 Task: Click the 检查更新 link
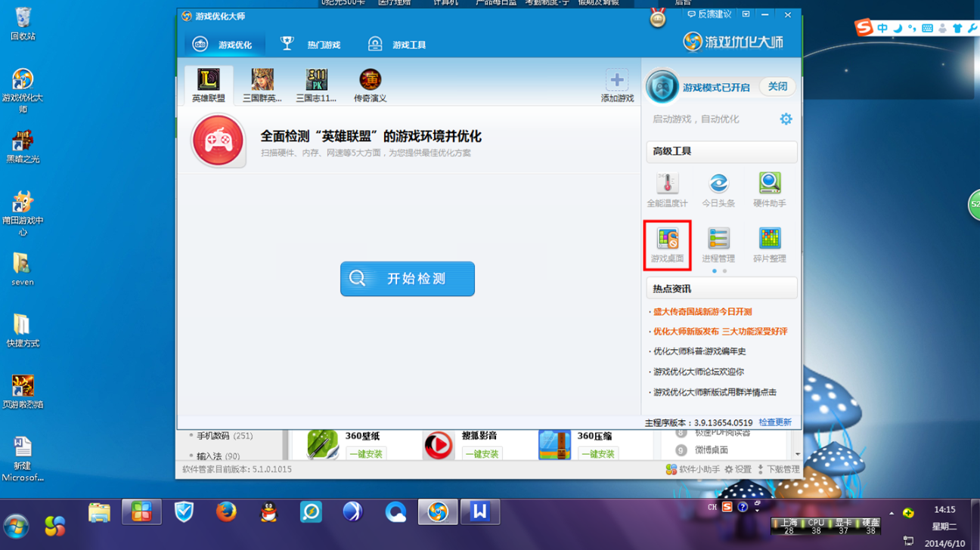(x=775, y=422)
